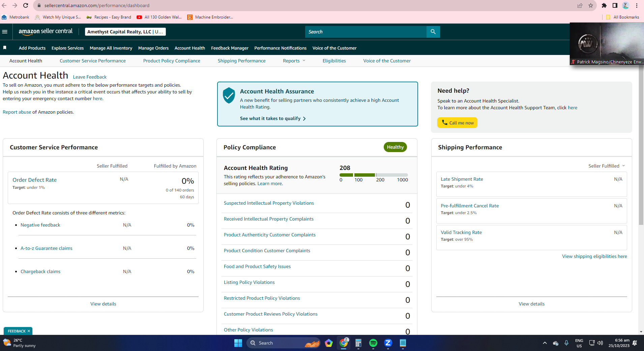644x351 pixels.
Task: Click the Healthy status badge
Action: point(395,147)
